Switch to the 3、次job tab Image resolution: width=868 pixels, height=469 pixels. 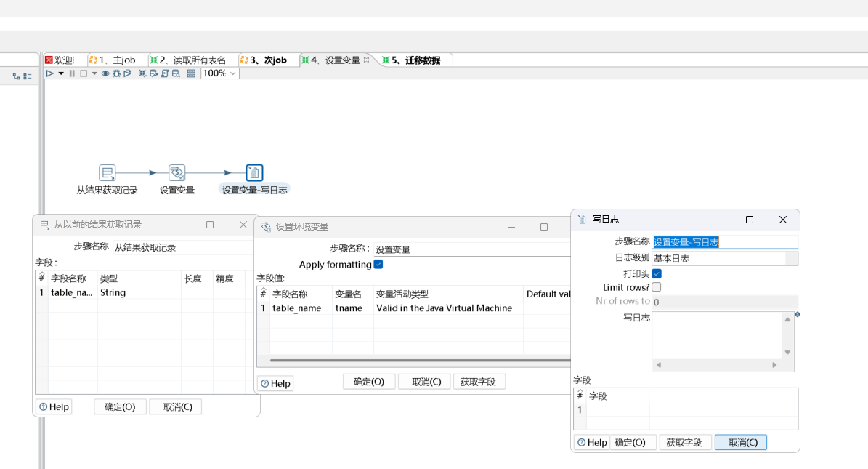coord(264,60)
